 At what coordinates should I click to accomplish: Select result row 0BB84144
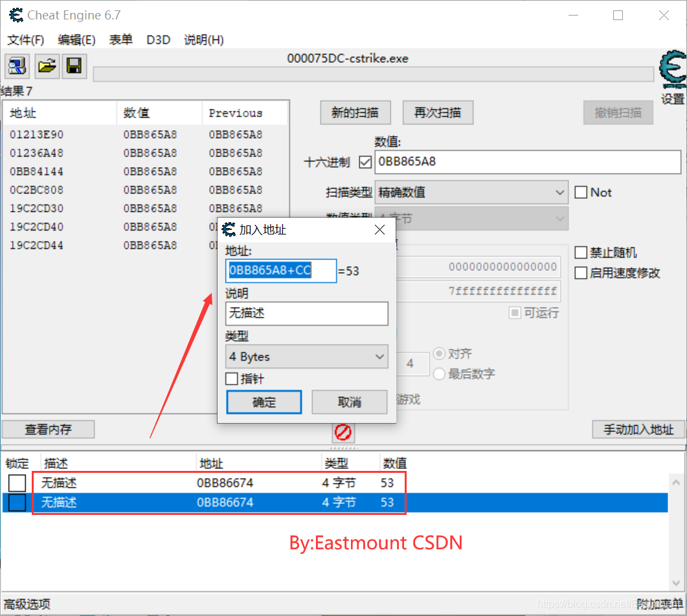point(145,172)
